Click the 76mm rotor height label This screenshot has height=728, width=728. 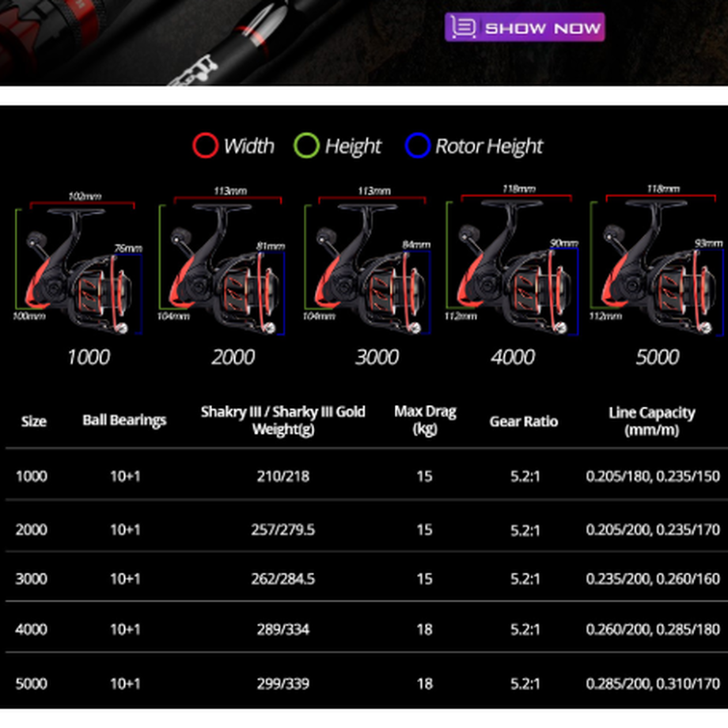click(128, 248)
